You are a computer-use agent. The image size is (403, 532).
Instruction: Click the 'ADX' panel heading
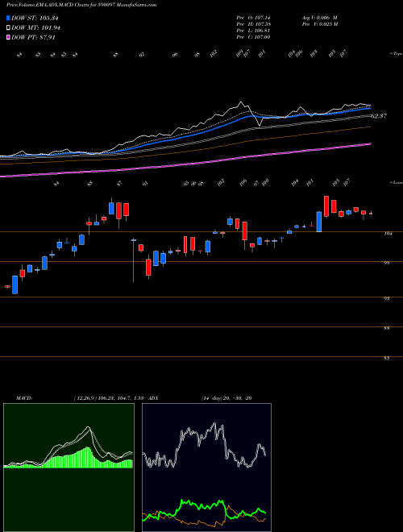(x=153, y=398)
